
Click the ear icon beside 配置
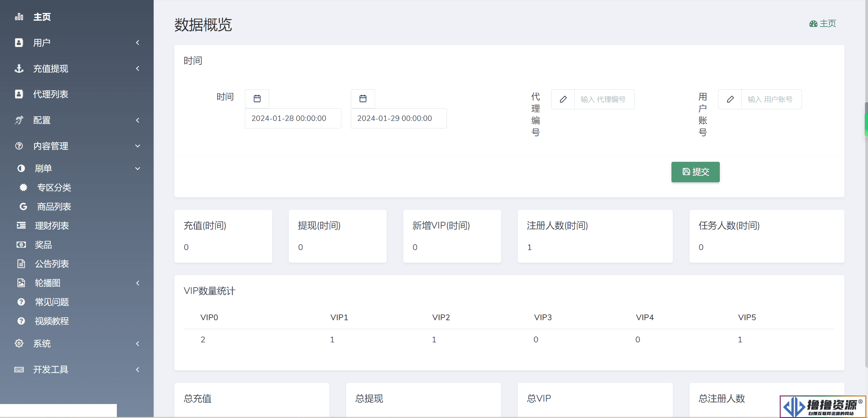tap(19, 120)
